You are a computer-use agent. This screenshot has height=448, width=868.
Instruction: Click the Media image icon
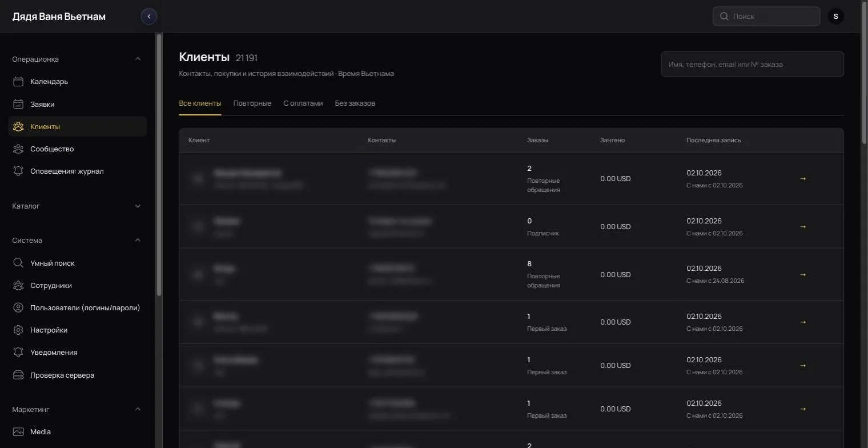tap(18, 431)
